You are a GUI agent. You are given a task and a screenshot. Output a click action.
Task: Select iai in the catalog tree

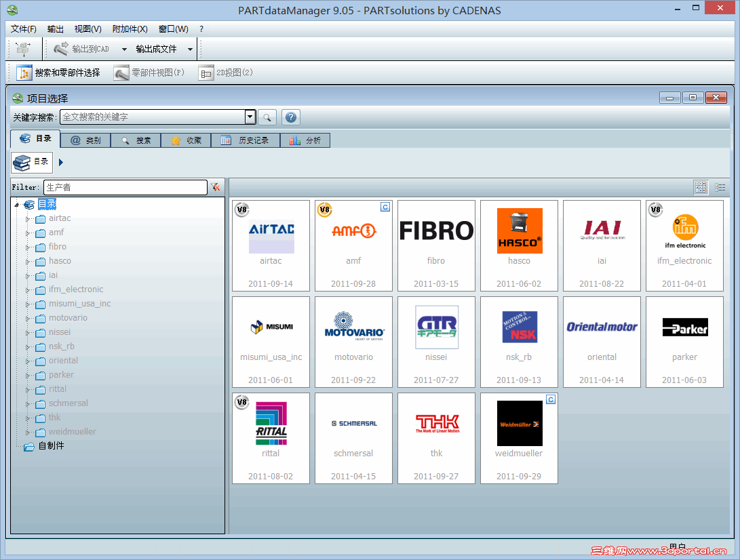tap(53, 275)
